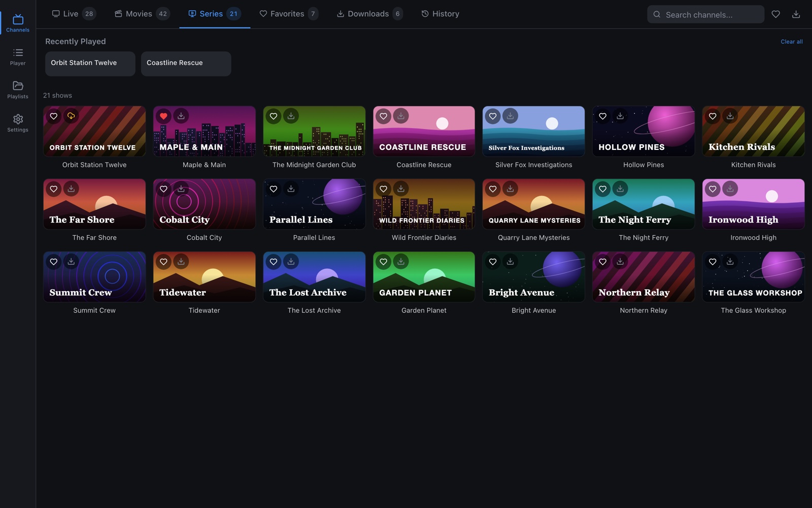Image resolution: width=812 pixels, height=508 pixels.
Task: Open the Channels sidebar section
Action: coord(18,23)
